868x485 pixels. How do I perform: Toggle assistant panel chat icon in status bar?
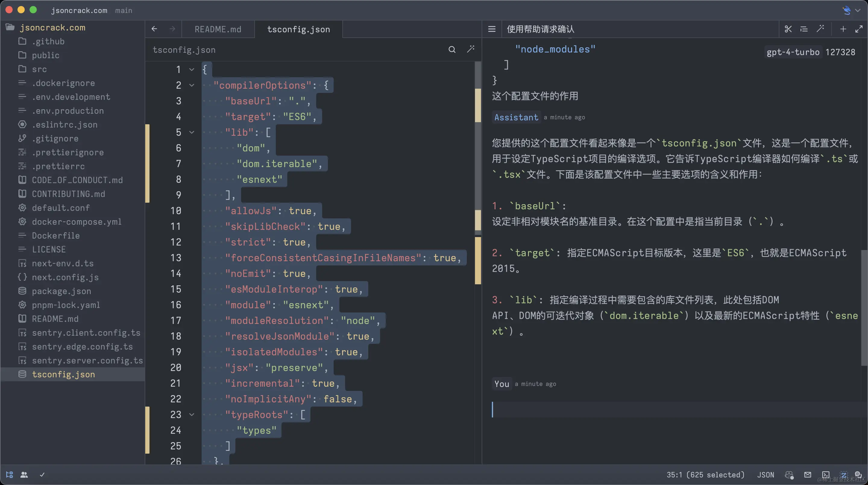pyautogui.click(x=858, y=474)
